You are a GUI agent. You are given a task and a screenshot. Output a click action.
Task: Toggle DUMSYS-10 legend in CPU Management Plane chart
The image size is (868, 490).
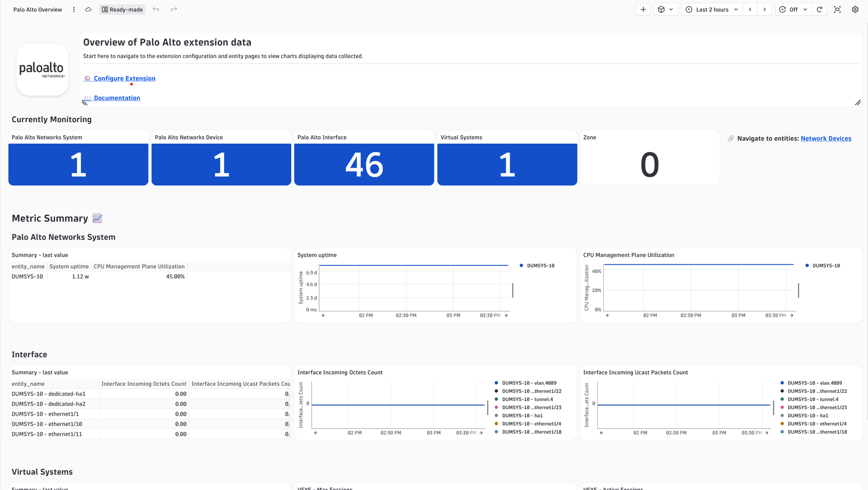pyautogui.click(x=822, y=265)
